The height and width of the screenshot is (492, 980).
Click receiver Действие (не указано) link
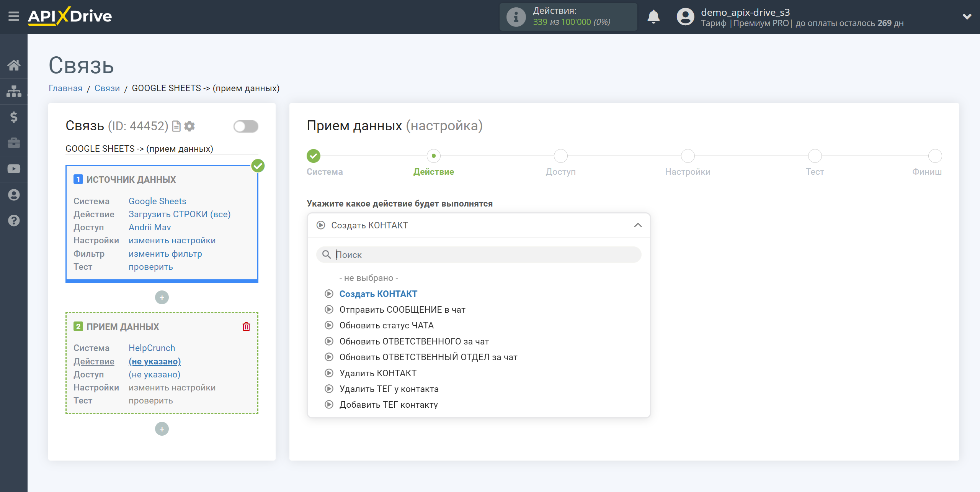click(155, 361)
